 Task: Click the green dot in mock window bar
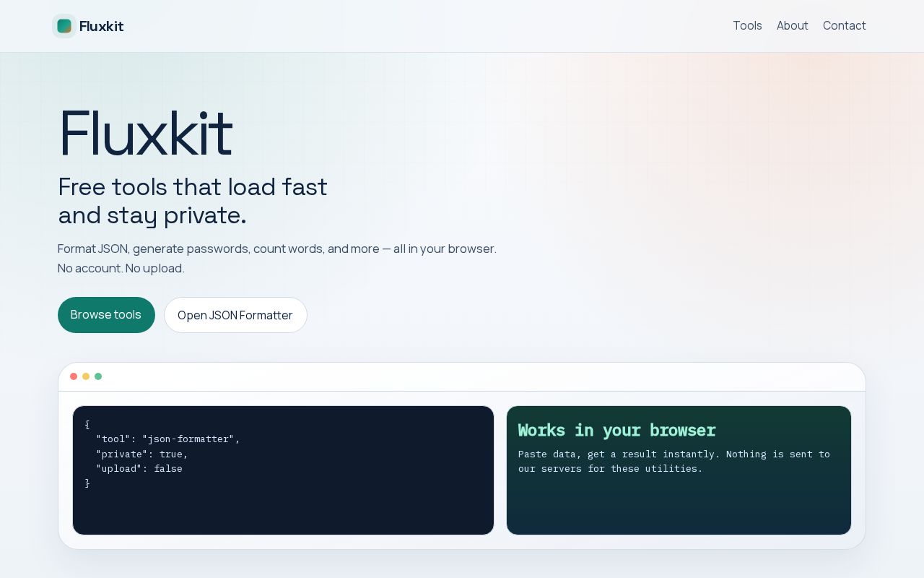tap(98, 376)
